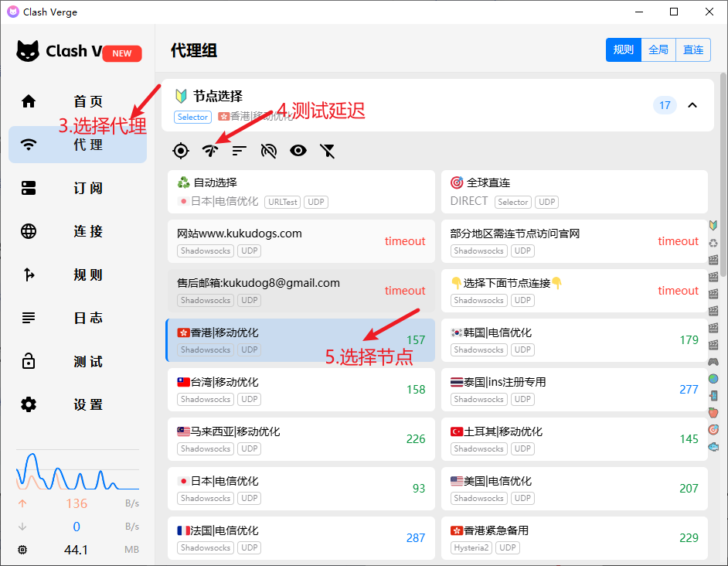This screenshot has height=566, width=728.
Task: Select the 美国|电信优化 node
Action: [574, 489]
